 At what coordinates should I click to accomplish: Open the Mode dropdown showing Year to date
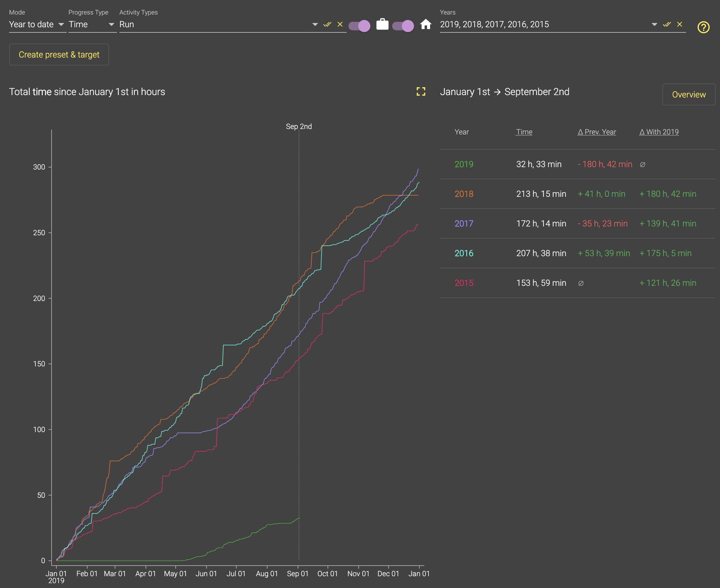tap(37, 25)
